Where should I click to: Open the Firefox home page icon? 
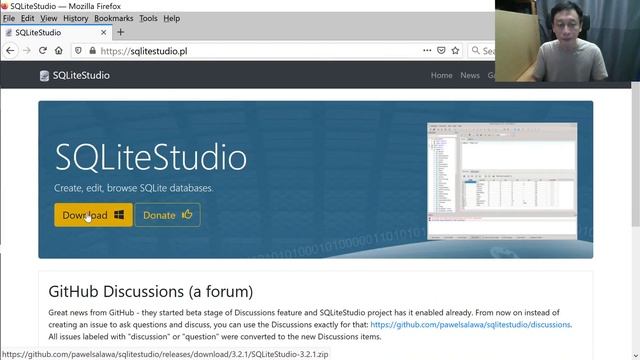59,51
